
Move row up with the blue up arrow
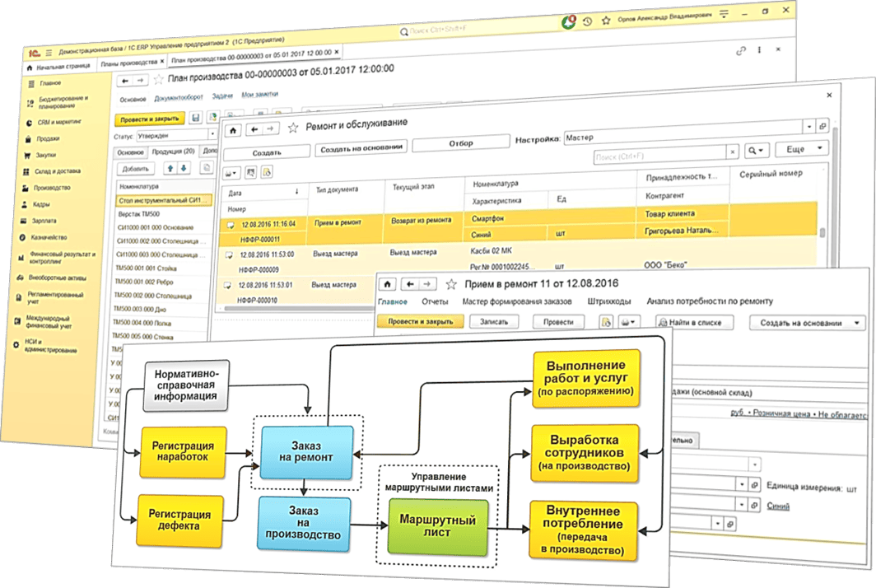click(170, 168)
